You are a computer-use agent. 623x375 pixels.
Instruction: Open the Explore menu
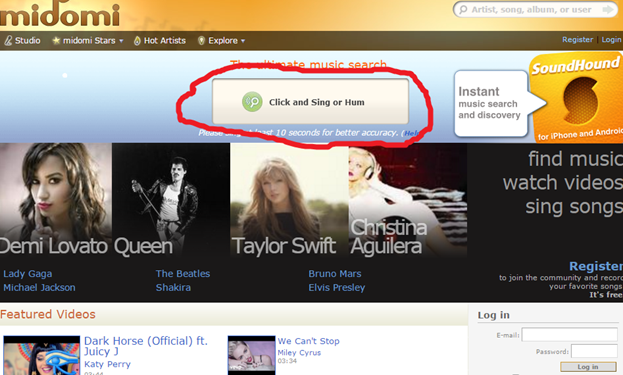tap(222, 41)
